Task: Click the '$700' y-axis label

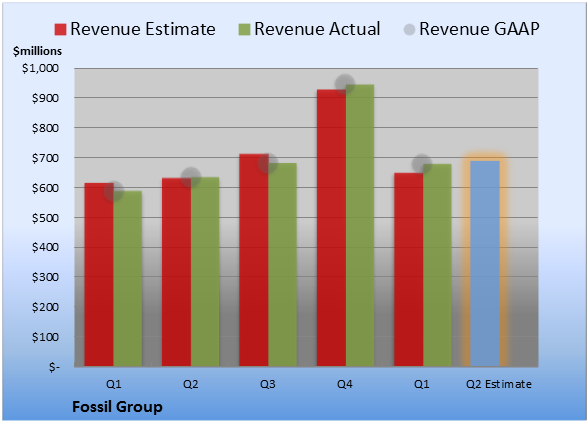Action: coord(45,158)
